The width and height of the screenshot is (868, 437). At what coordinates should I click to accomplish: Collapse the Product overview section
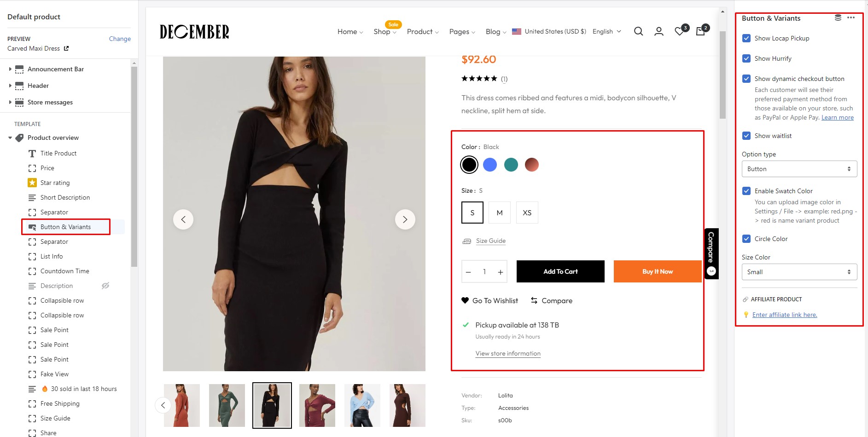coord(10,138)
